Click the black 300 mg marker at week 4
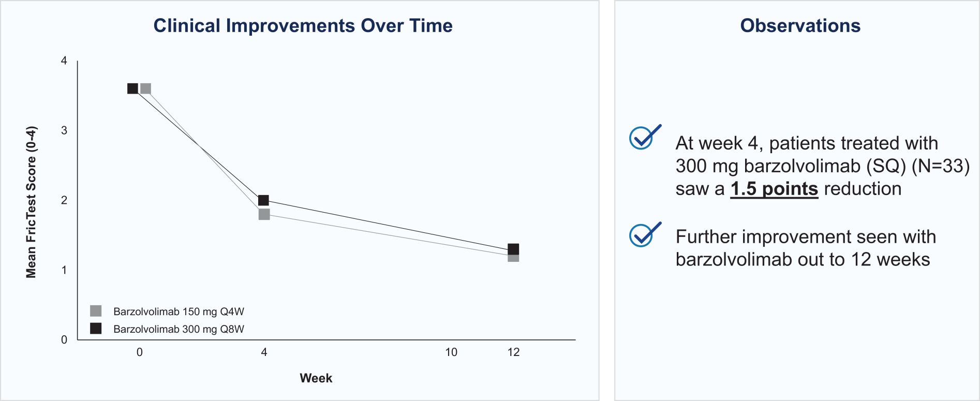 263,200
